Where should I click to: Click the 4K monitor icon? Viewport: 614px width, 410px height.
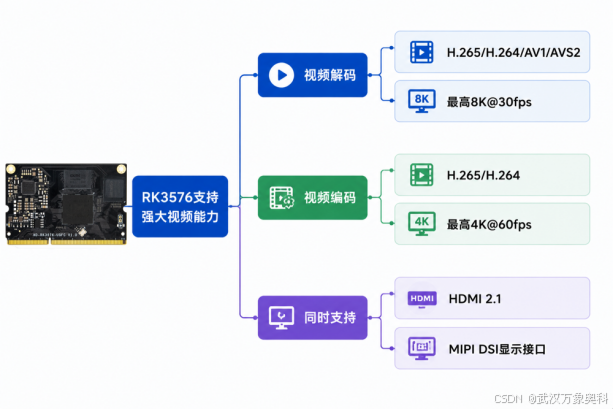(x=421, y=224)
